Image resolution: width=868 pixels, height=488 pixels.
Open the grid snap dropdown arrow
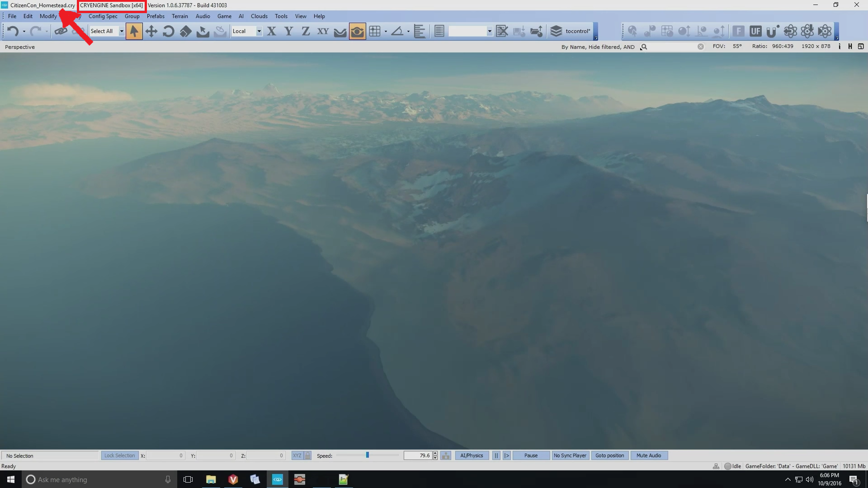pyautogui.click(x=386, y=31)
